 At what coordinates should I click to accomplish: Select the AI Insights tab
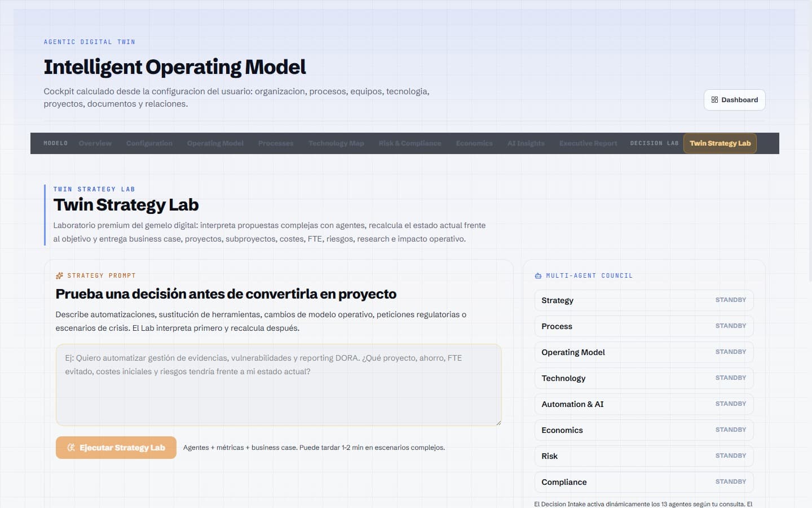coord(526,143)
